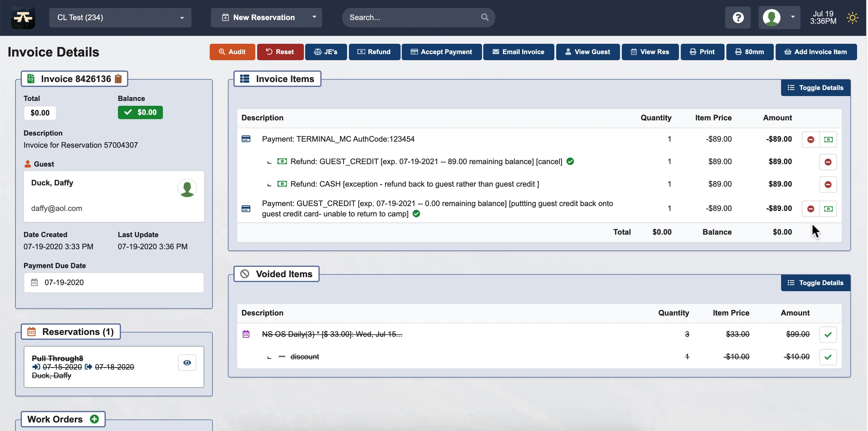Toggle Details for Invoice Items

point(815,88)
